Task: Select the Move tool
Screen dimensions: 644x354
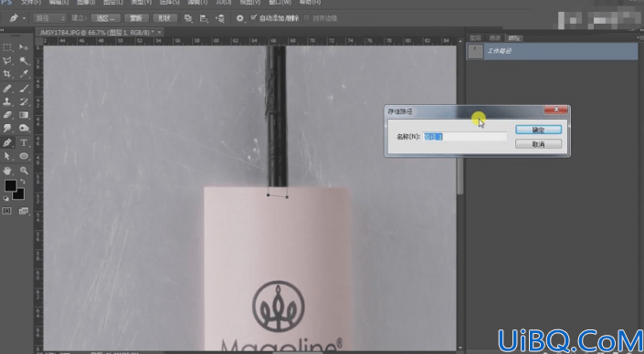Action: tap(24, 47)
